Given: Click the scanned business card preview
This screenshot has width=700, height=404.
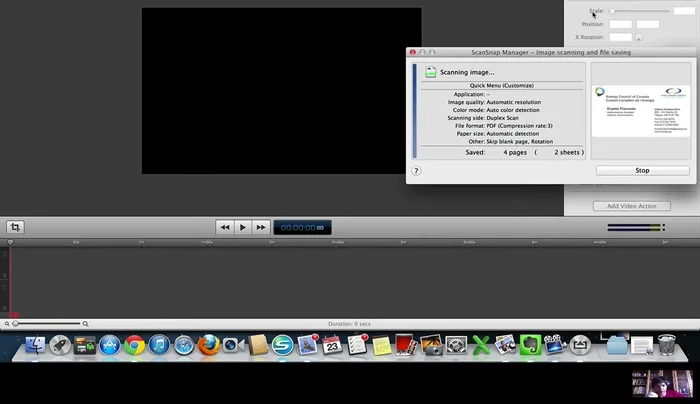Looking at the screenshot, I should (x=641, y=110).
